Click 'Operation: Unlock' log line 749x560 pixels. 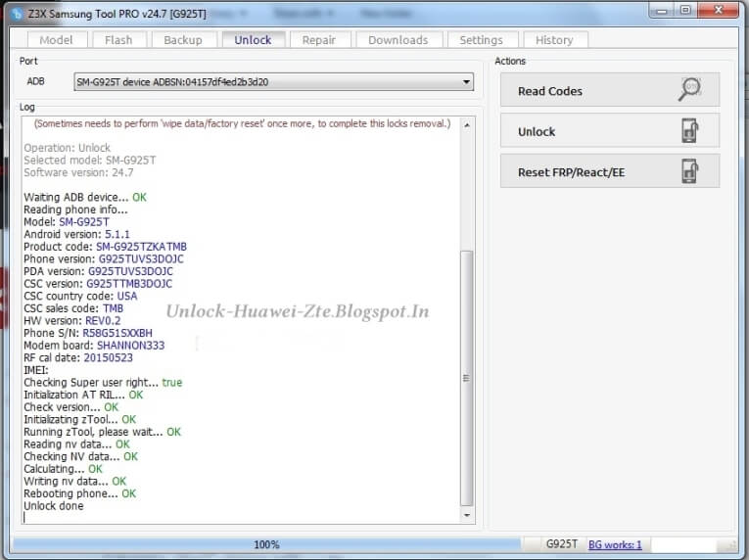click(67, 148)
